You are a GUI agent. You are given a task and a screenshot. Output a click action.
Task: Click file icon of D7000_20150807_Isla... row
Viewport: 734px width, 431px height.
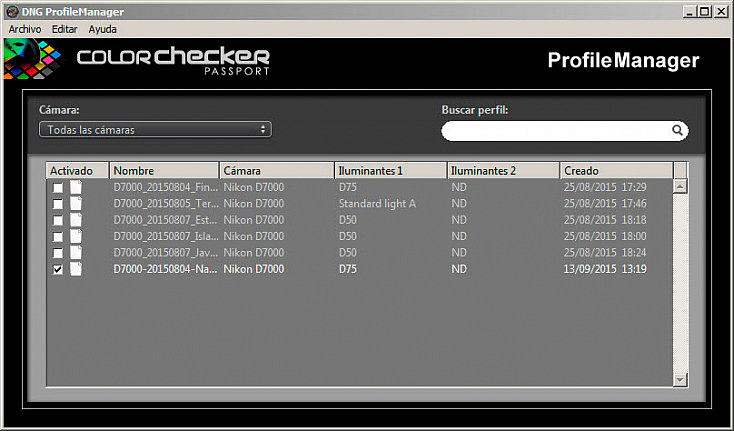[76, 236]
